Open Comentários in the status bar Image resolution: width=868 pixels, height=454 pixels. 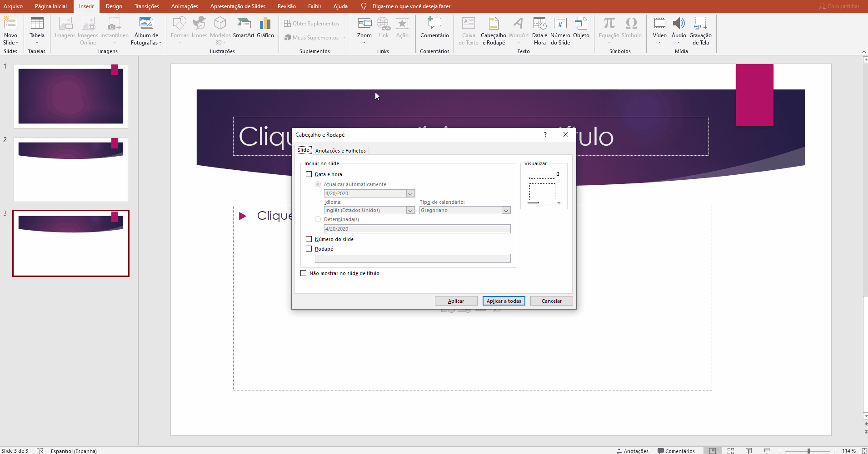[x=676, y=451]
